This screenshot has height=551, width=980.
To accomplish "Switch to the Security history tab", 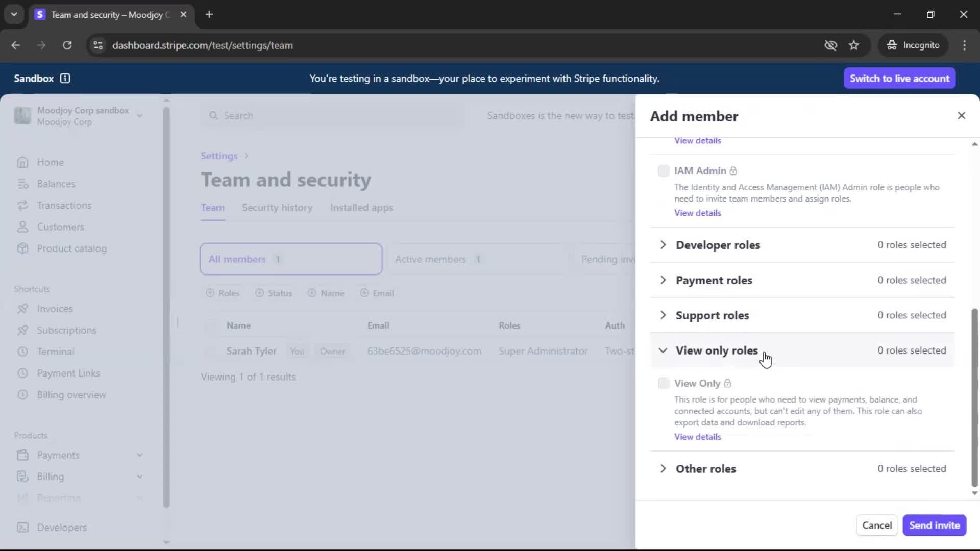I will pos(277,208).
